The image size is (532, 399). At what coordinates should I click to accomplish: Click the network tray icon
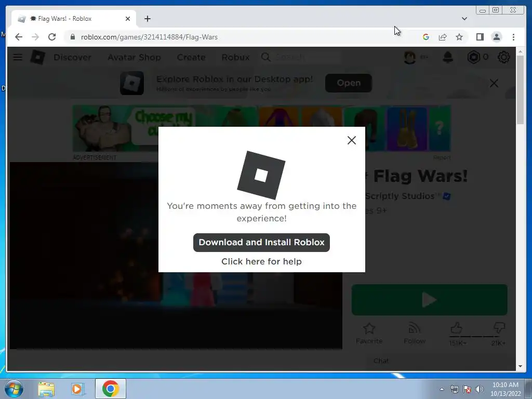[x=454, y=389]
